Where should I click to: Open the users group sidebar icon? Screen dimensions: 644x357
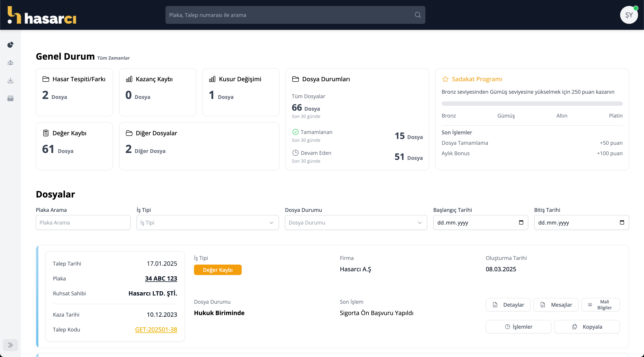10,63
